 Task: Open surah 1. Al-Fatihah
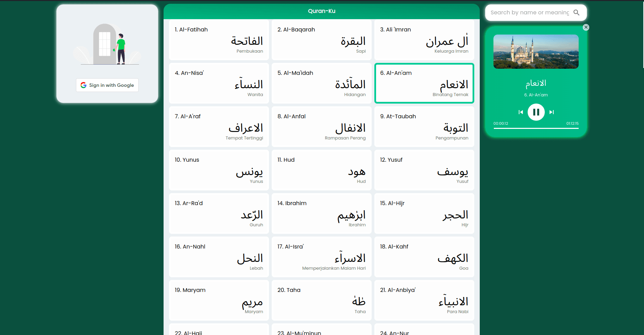(219, 40)
